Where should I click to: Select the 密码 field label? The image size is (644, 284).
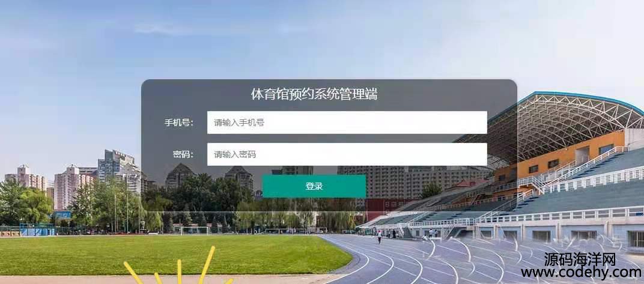[183, 154]
